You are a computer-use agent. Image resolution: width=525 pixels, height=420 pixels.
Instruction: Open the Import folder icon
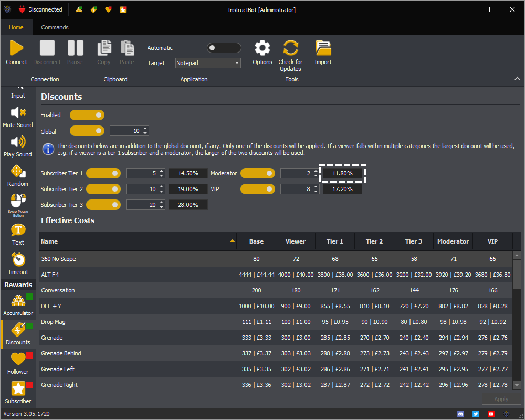[x=323, y=48]
